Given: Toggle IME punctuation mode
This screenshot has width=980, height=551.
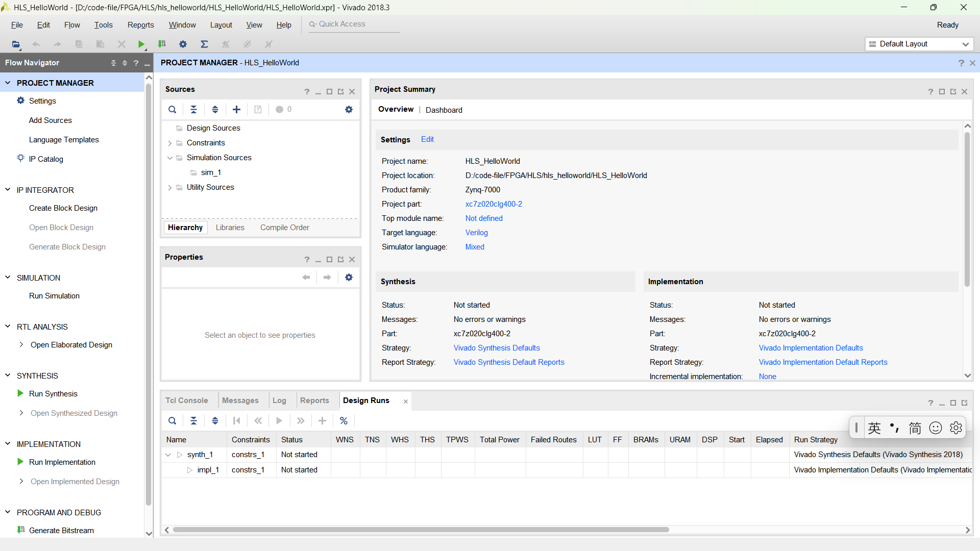Looking at the screenshot, I should pyautogui.click(x=894, y=428).
